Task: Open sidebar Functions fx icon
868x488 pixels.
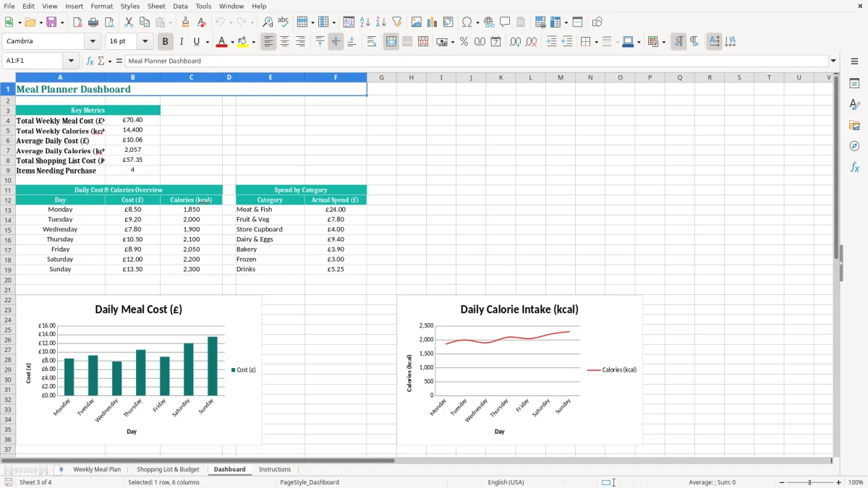Action: click(x=854, y=167)
